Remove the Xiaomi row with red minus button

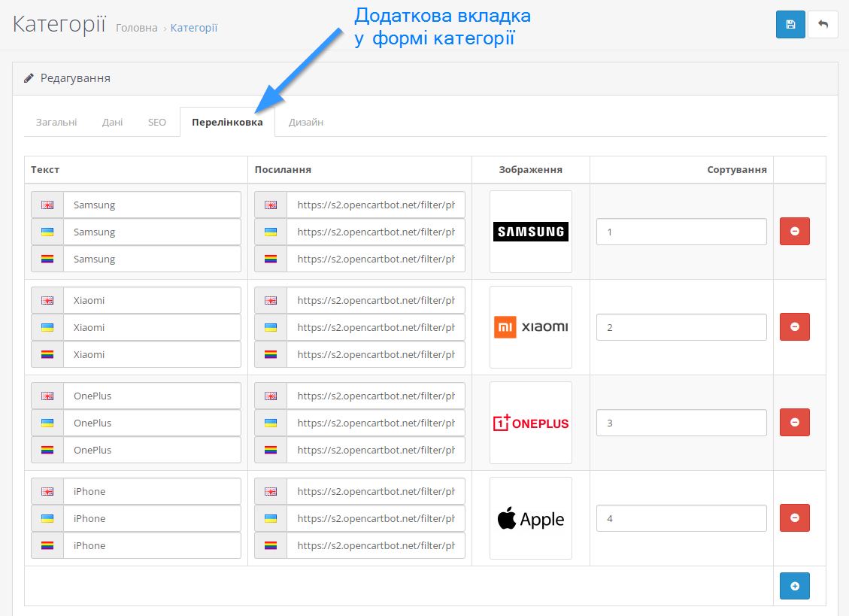794,326
